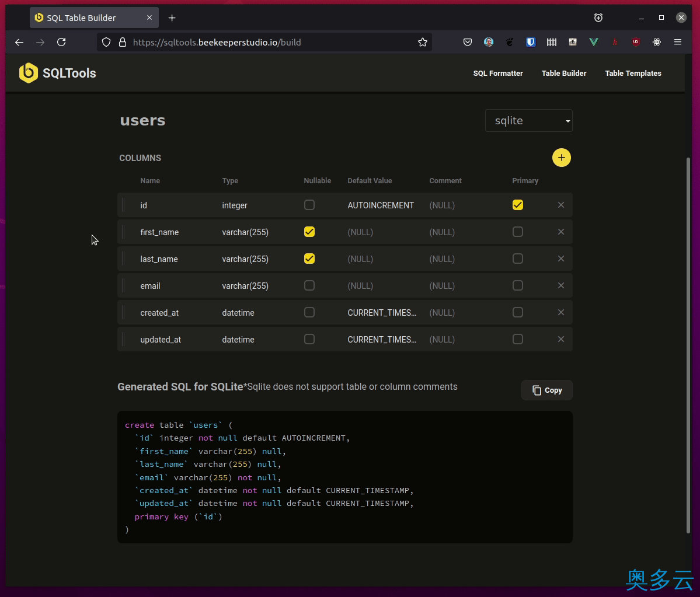Remove the first_name column with its X icon
The width and height of the screenshot is (700, 597).
coord(560,232)
